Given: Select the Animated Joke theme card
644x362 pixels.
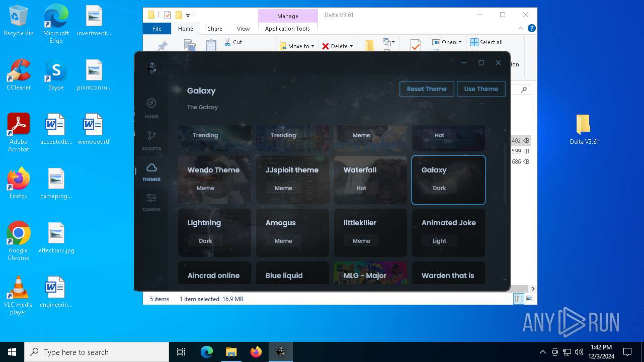Looking at the screenshot, I should pos(448,233).
